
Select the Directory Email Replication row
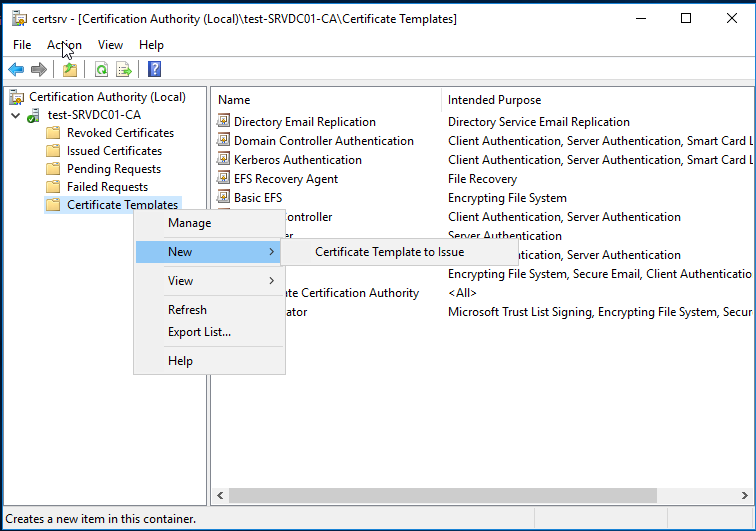(x=305, y=122)
